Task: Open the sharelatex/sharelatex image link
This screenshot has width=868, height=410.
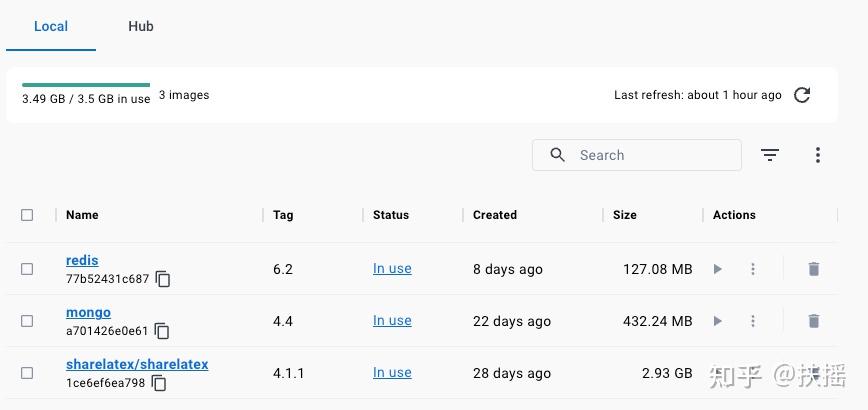Action: coord(137,364)
